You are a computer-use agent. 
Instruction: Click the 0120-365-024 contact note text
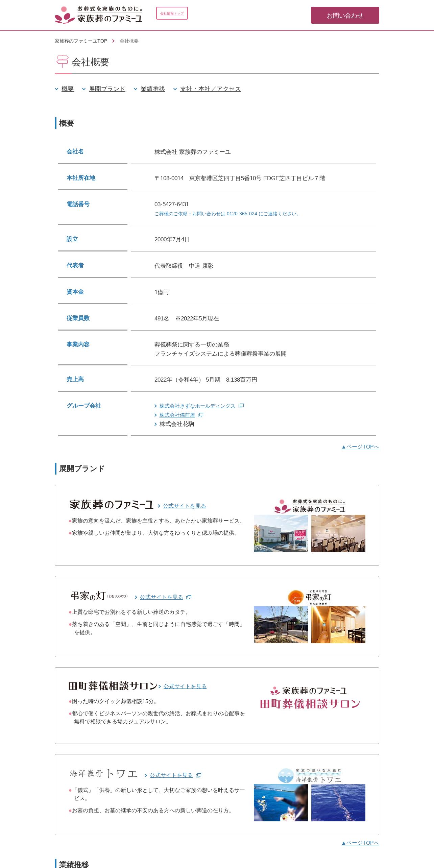(227, 214)
